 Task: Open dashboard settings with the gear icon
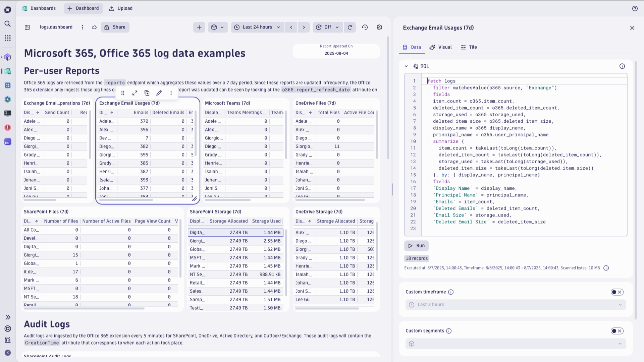click(379, 27)
